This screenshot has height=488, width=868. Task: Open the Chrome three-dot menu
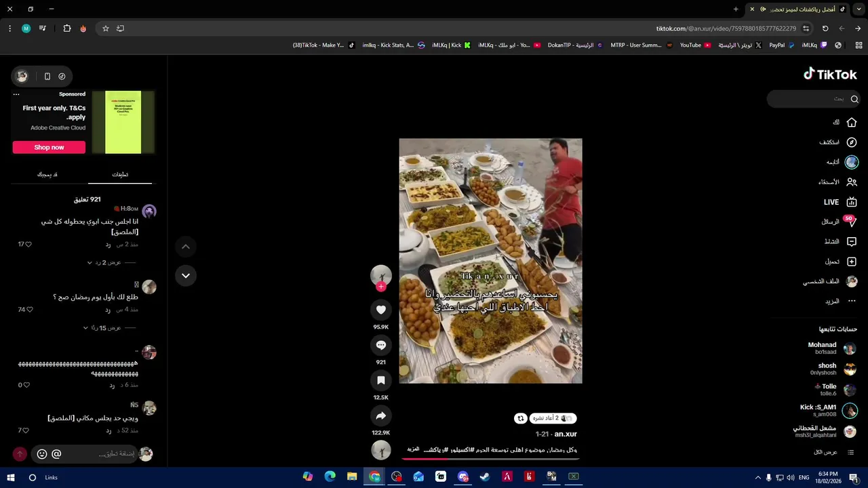click(x=9, y=28)
